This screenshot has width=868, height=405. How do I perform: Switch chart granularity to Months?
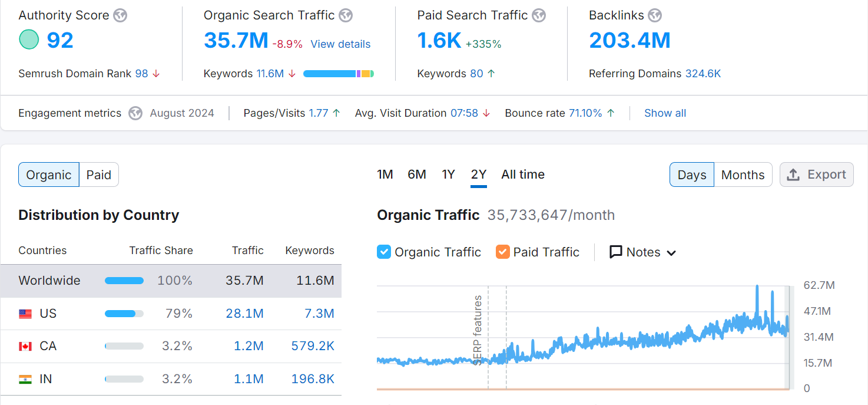tap(743, 174)
